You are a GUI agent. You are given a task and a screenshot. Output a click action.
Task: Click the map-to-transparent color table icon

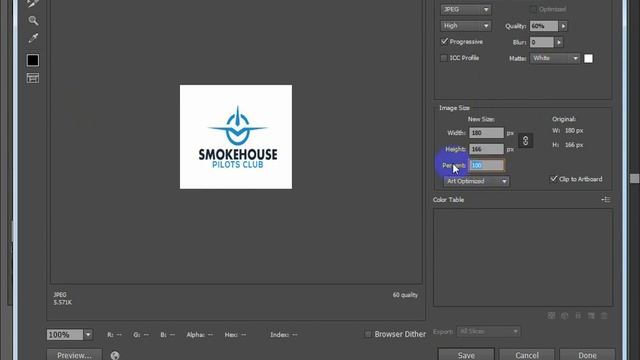[x=551, y=316]
